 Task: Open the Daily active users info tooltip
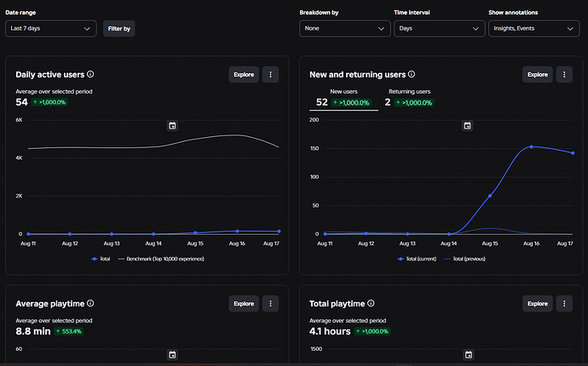click(90, 74)
